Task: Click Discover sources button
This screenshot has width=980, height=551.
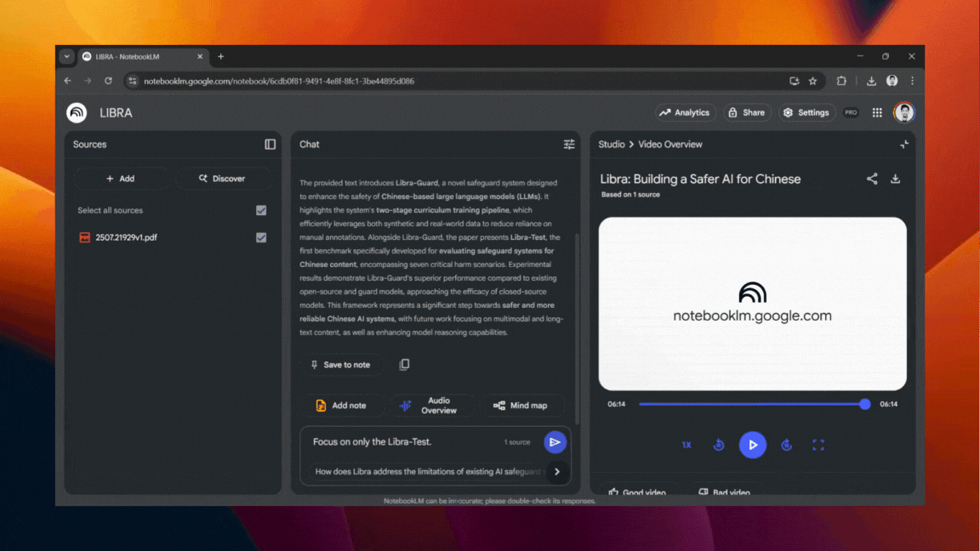Action: [223, 179]
